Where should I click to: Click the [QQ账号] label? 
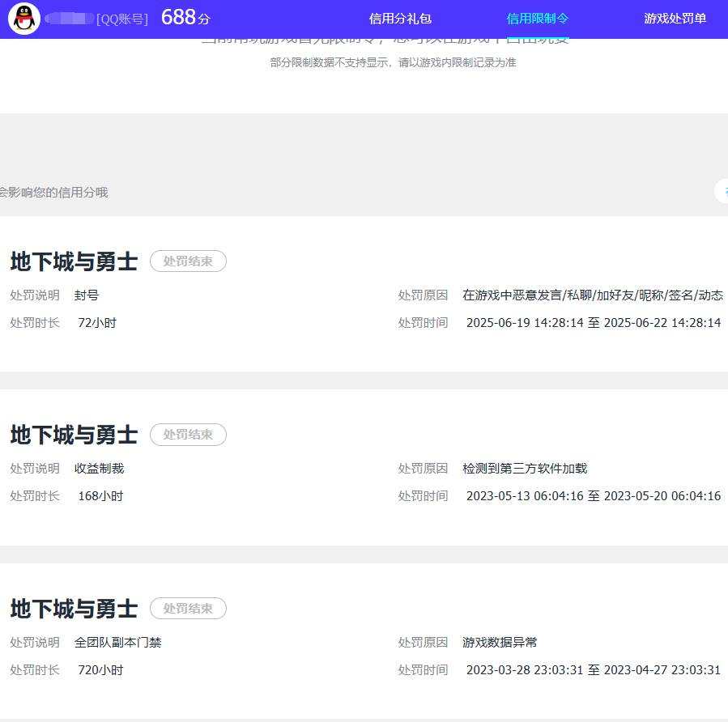[x=122, y=19]
